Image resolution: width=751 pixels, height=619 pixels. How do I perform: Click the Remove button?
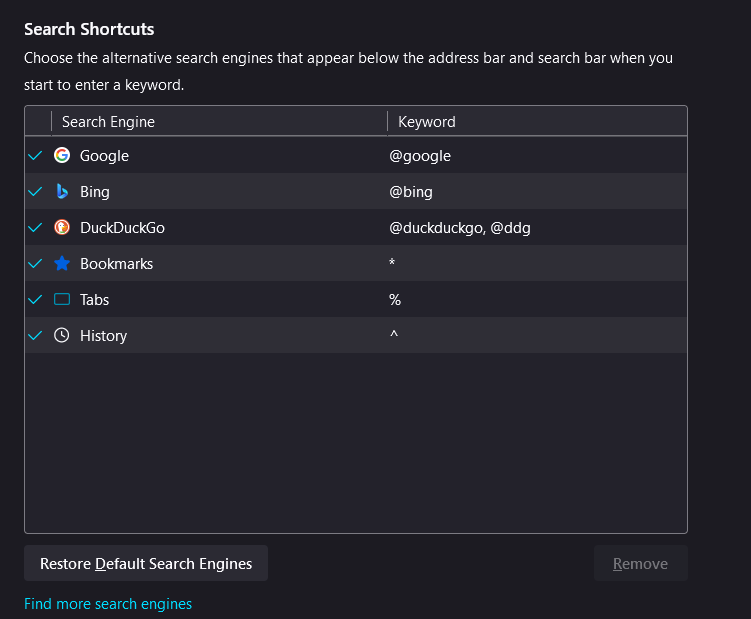point(640,564)
